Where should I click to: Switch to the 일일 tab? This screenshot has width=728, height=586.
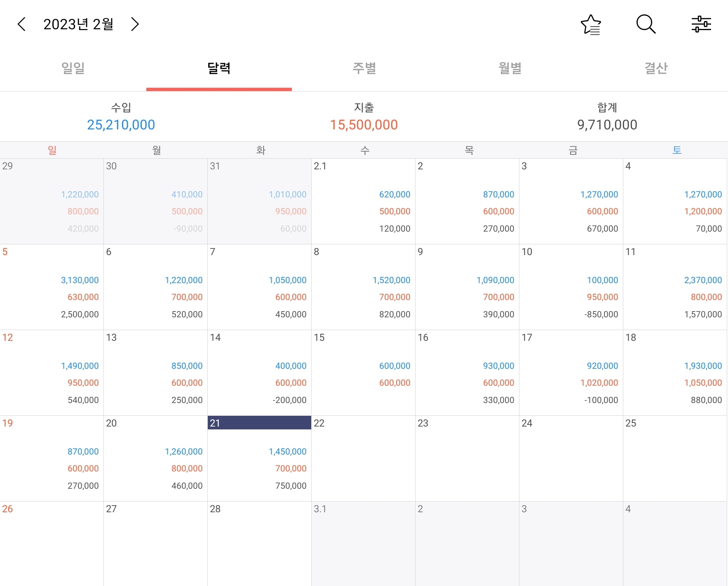73,68
